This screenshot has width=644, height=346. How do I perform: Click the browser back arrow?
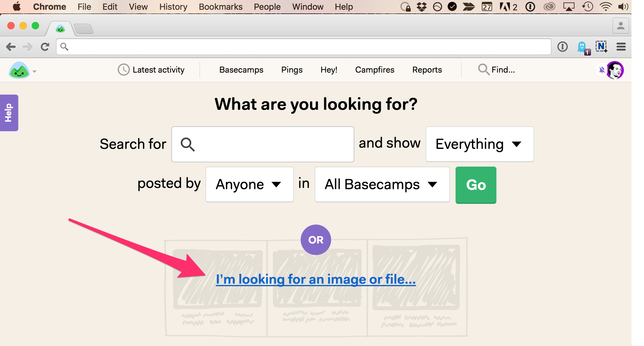11,47
